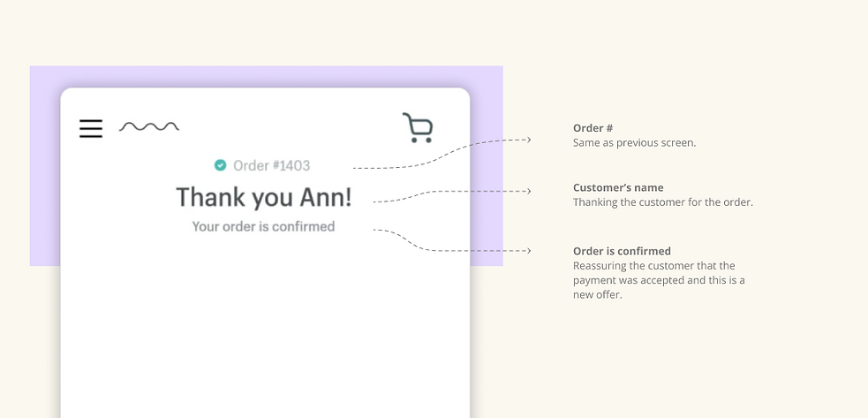Click the Thank you Ann! heading

(x=263, y=197)
